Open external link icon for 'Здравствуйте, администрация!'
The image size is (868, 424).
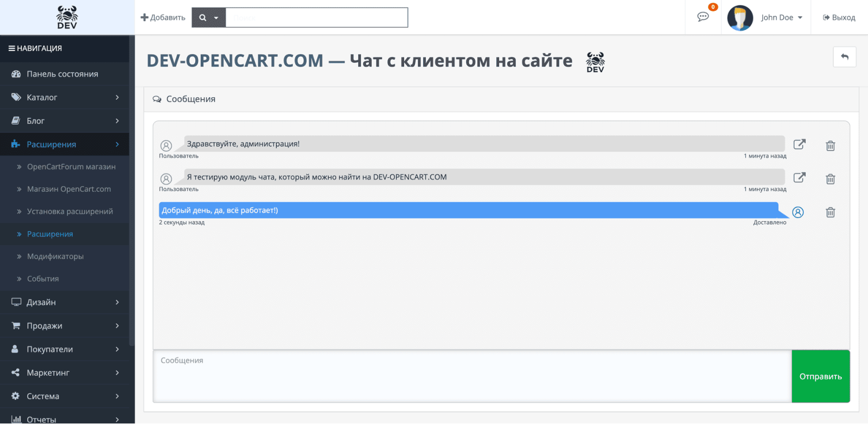click(799, 144)
